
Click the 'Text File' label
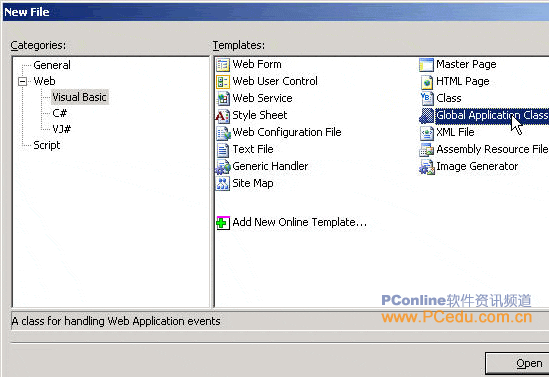point(253,149)
